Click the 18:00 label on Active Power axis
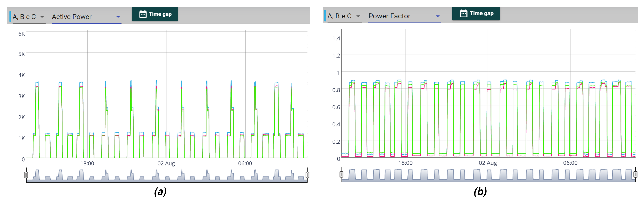644x204 pixels. (x=87, y=164)
